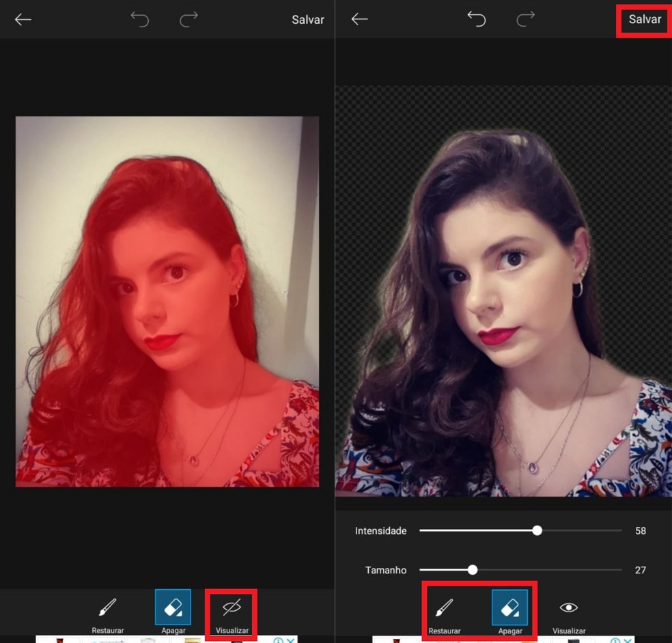Click the redo arrow in the right editor
Image resolution: width=672 pixels, height=643 pixels.
(524, 19)
